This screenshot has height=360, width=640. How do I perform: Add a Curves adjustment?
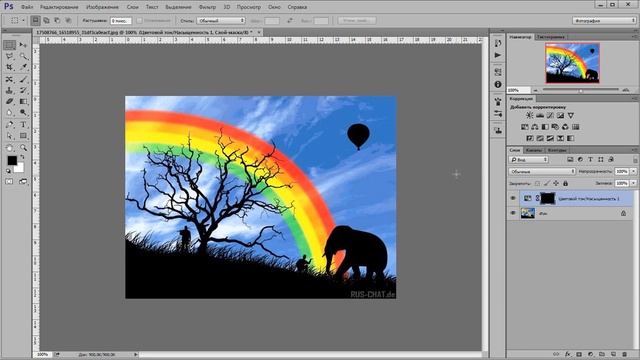coord(550,116)
